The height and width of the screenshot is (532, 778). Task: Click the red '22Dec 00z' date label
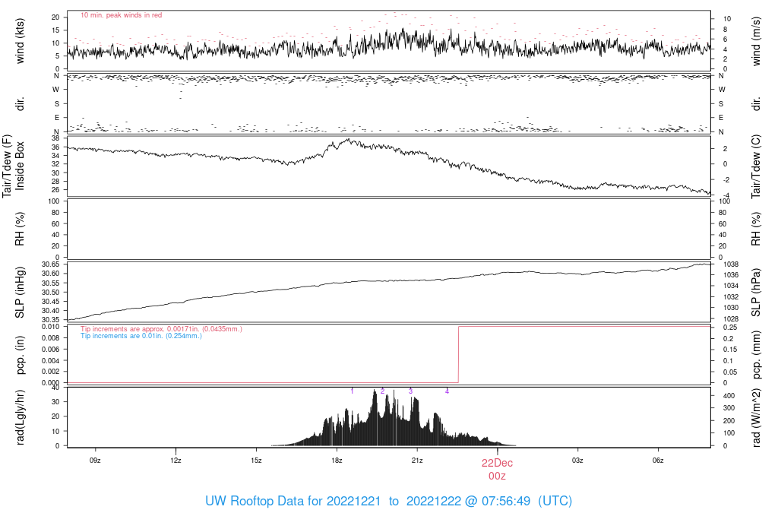coord(497,470)
